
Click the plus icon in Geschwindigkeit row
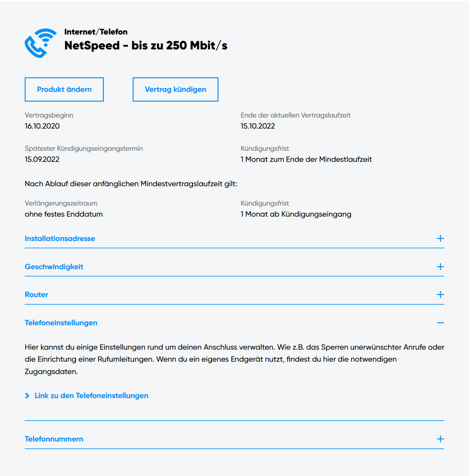440,267
